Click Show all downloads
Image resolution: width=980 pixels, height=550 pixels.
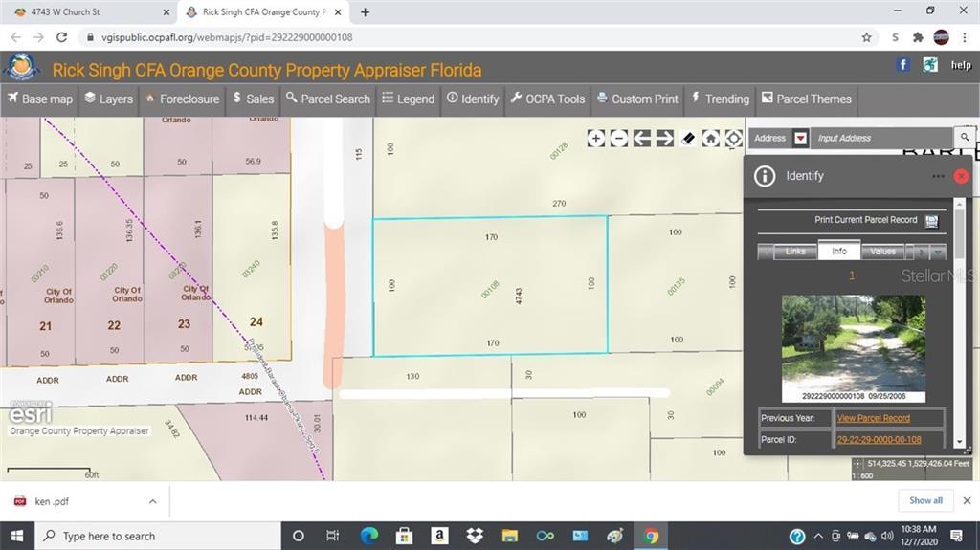click(x=925, y=500)
